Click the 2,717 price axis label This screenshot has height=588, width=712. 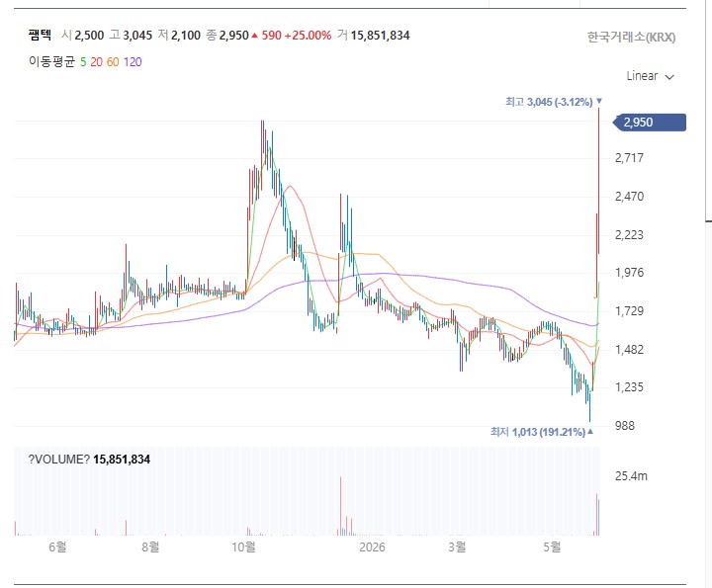point(629,158)
